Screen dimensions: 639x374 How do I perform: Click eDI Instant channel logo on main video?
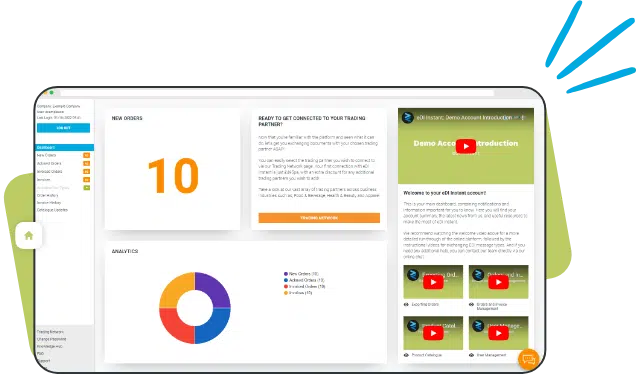click(x=408, y=117)
